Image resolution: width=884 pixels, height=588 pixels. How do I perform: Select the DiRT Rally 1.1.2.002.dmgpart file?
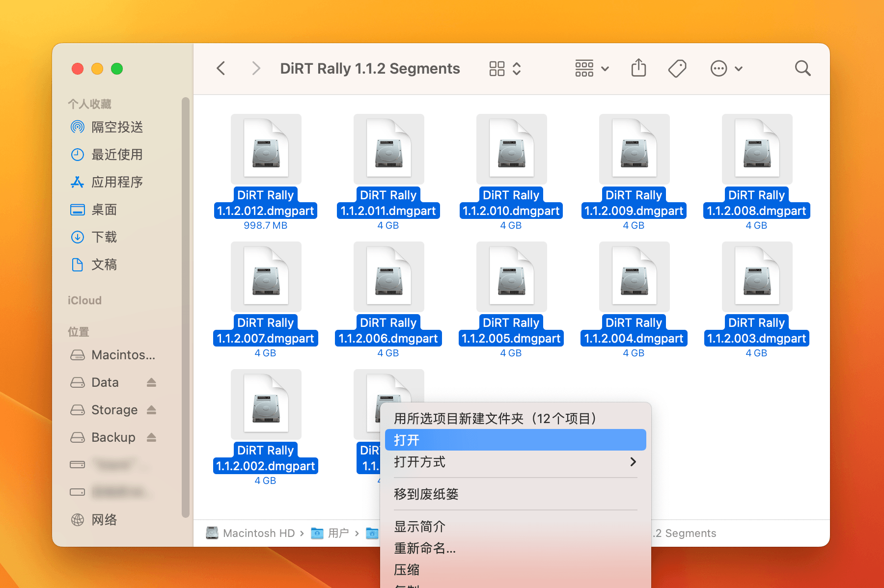(x=266, y=404)
